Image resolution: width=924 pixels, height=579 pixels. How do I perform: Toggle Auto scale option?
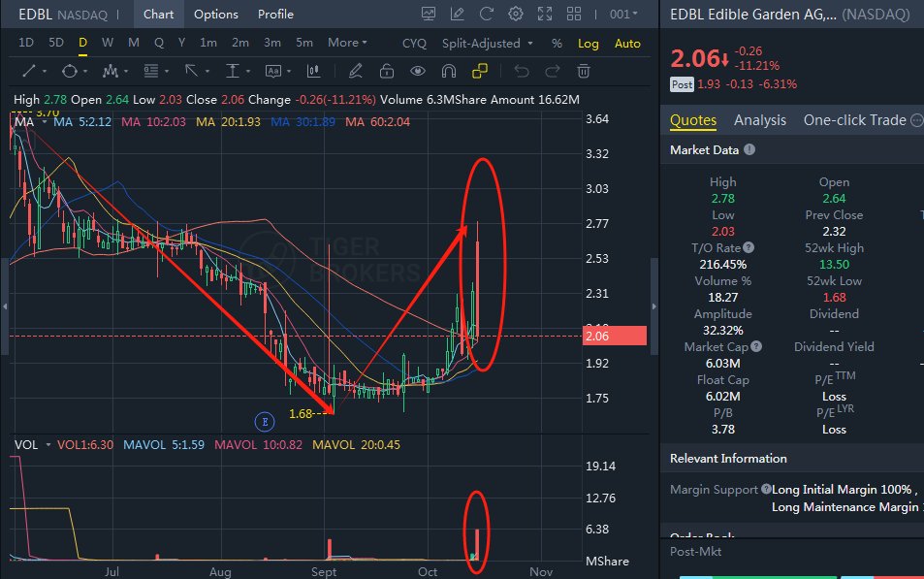627,44
